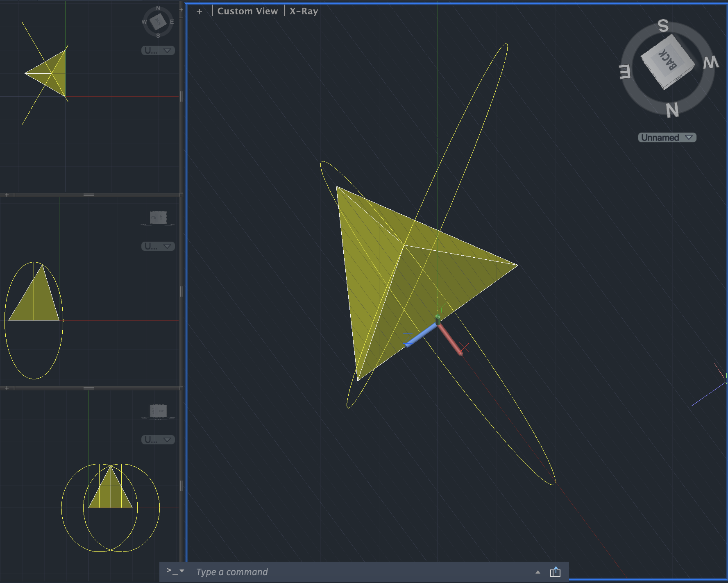Image resolution: width=728 pixels, height=583 pixels.
Task: Open the command prompt recent commands menu
Action: pos(175,571)
